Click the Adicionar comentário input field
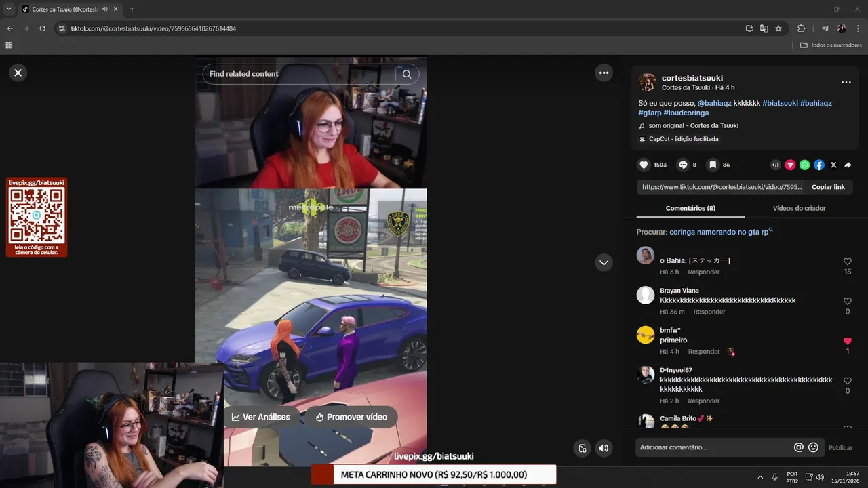The height and width of the screenshot is (488, 868). coord(712,447)
